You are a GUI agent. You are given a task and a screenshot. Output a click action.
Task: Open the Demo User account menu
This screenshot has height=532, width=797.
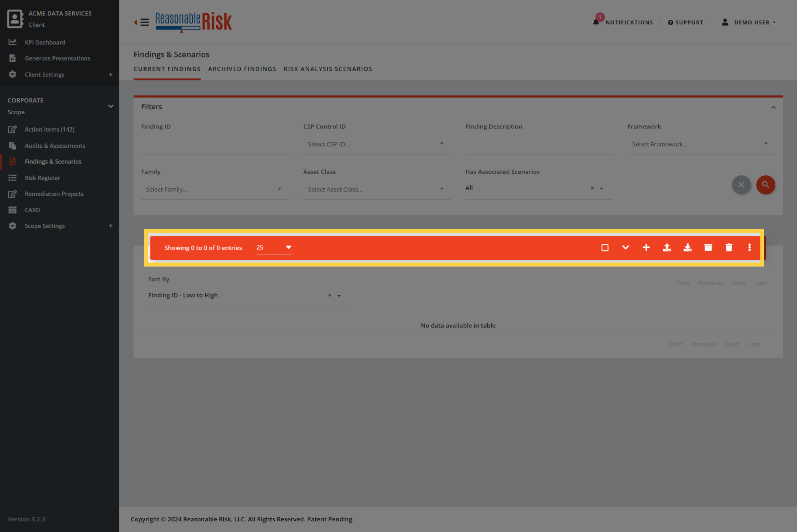[x=749, y=22]
